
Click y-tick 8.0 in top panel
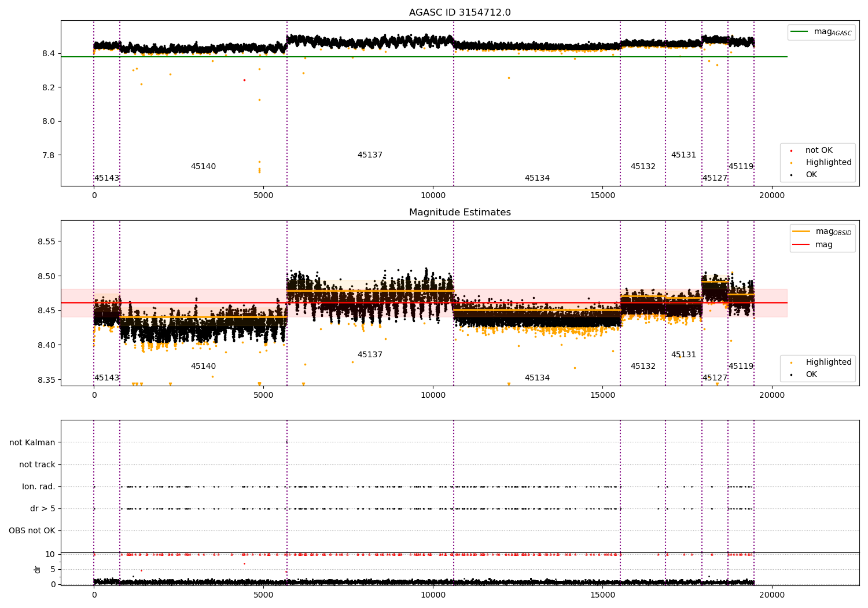(x=48, y=122)
